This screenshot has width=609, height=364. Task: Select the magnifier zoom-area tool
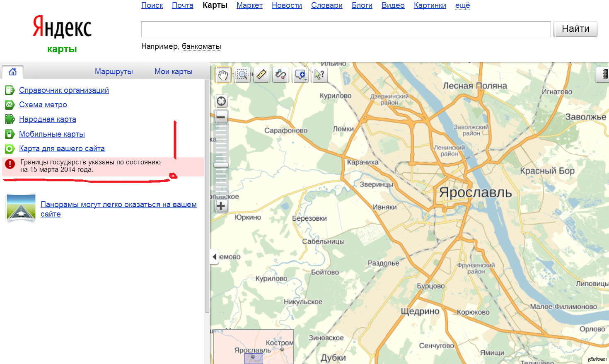[x=242, y=75]
